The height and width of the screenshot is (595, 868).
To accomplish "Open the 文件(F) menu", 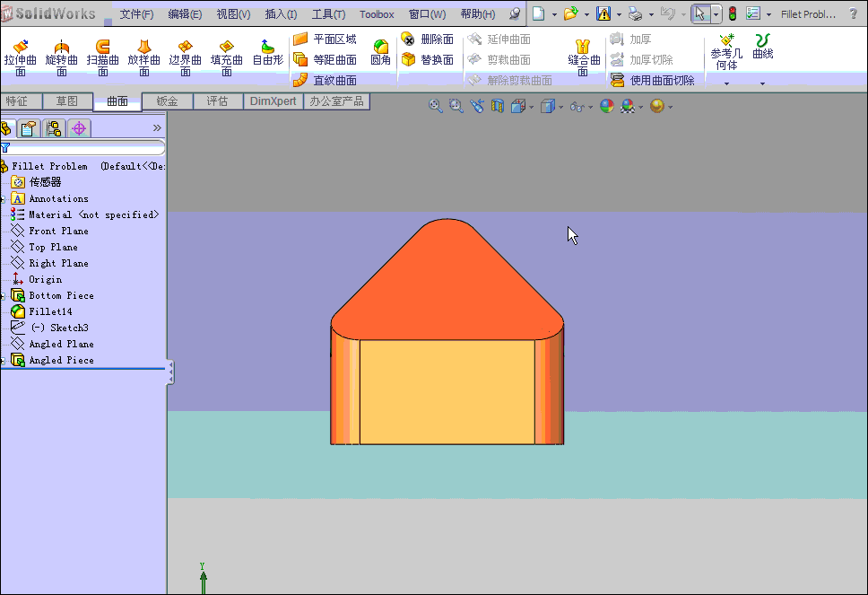I will point(136,14).
